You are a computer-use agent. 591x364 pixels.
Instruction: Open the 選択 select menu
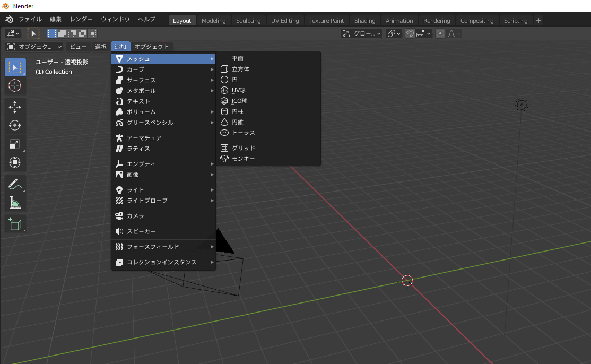(101, 47)
